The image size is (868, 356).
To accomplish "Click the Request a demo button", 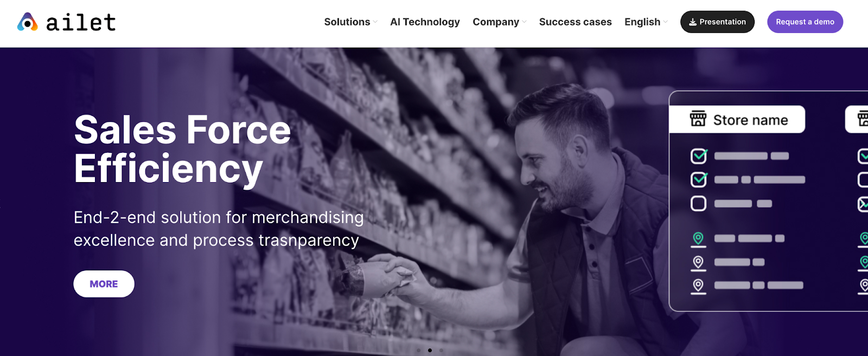I will [x=805, y=22].
